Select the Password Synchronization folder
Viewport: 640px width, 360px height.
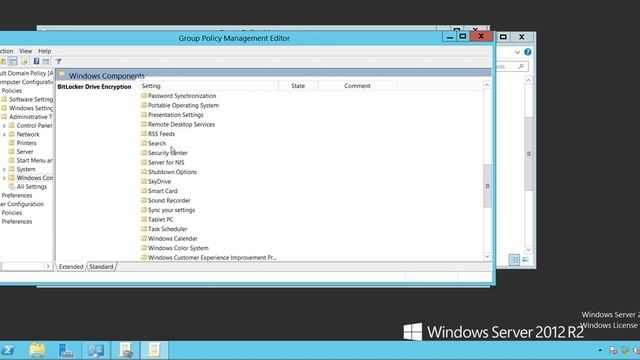182,96
